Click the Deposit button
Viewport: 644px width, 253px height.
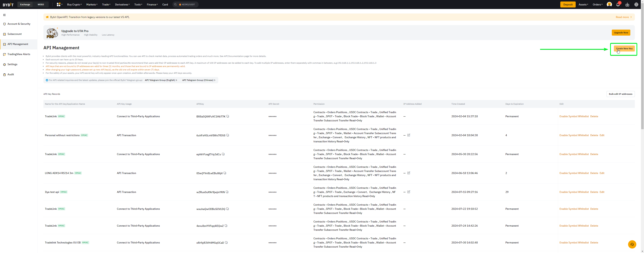pyautogui.click(x=568, y=4)
